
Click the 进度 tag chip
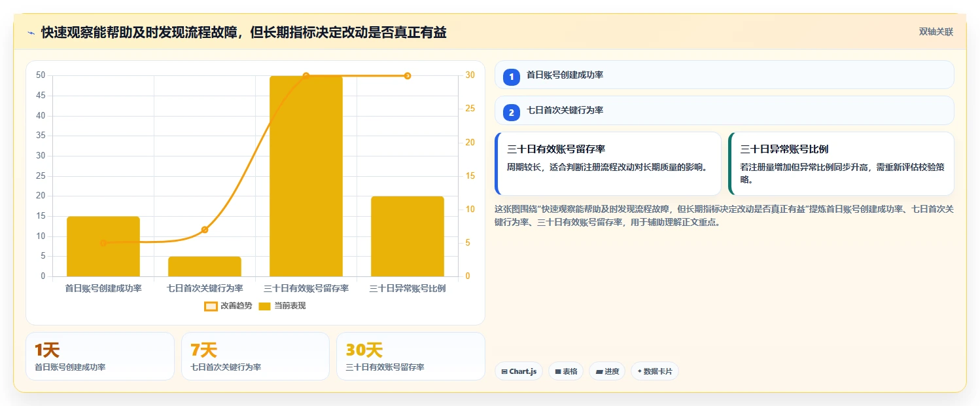click(607, 371)
